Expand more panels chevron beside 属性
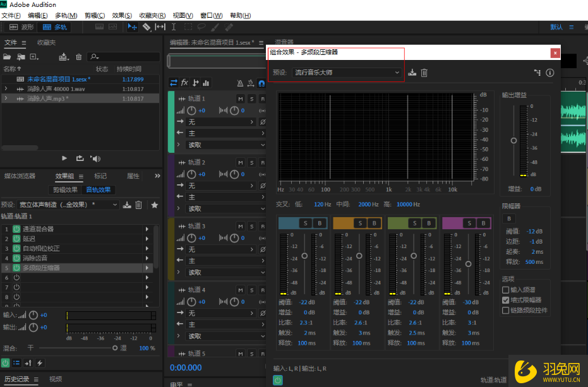Screen dimensions: 588x387 [x=157, y=176]
